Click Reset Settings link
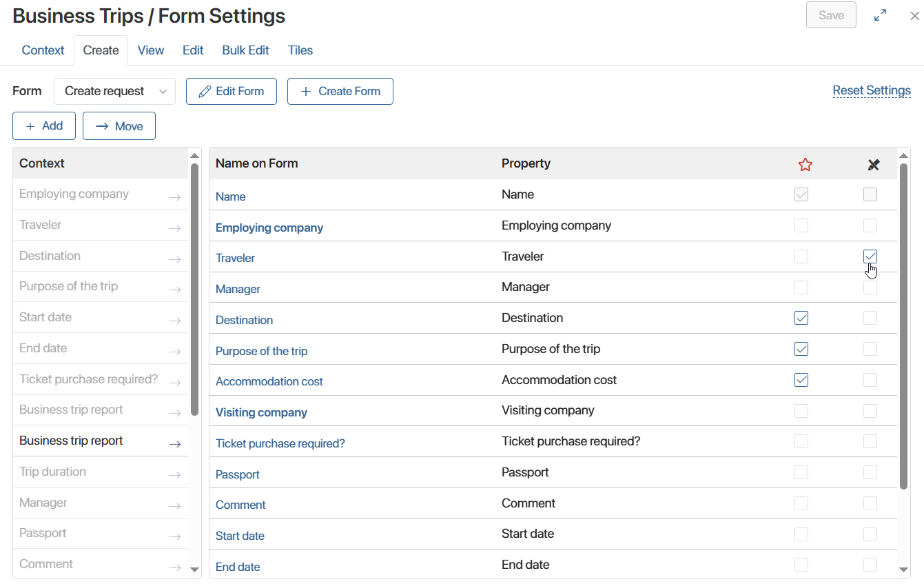Image resolution: width=924 pixels, height=584 pixels. pos(871,90)
